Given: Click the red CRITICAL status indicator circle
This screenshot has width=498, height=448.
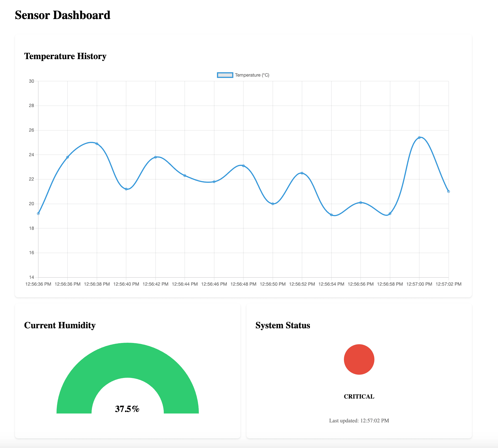Looking at the screenshot, I should (359, 359).
